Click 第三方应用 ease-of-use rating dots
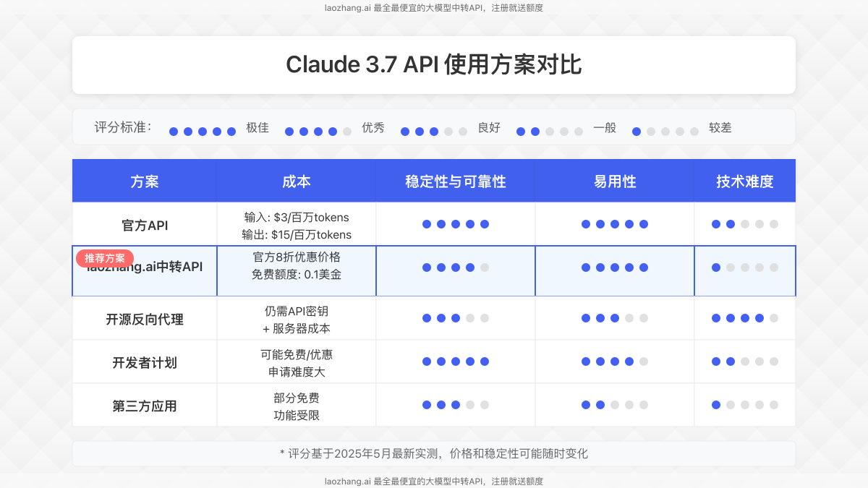 point(615,405)
